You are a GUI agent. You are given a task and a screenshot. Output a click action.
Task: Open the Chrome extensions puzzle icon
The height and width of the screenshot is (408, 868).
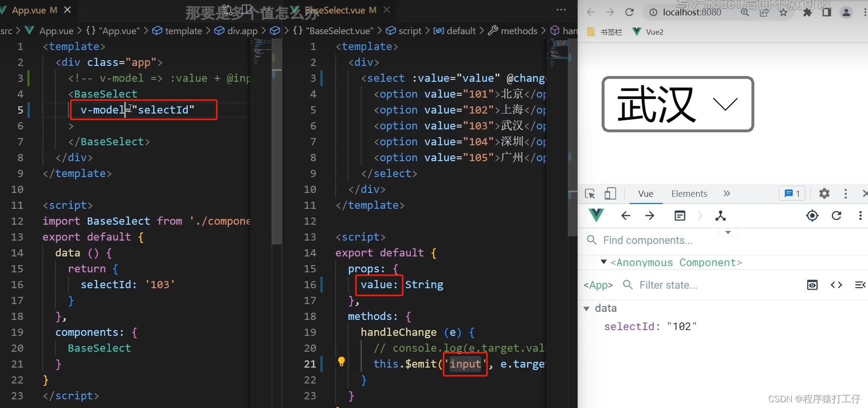coord(808,12)
